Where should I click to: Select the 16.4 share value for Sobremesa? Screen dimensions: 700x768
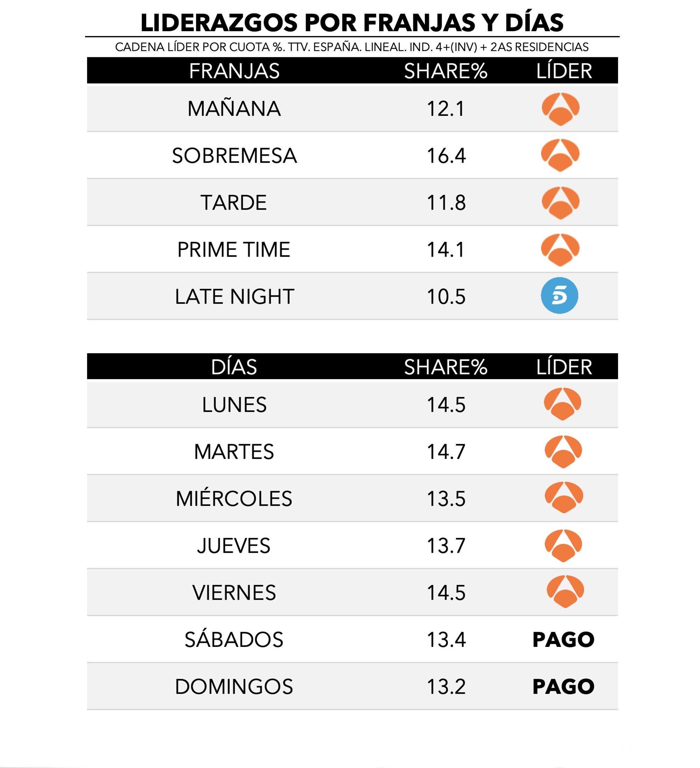446,156
